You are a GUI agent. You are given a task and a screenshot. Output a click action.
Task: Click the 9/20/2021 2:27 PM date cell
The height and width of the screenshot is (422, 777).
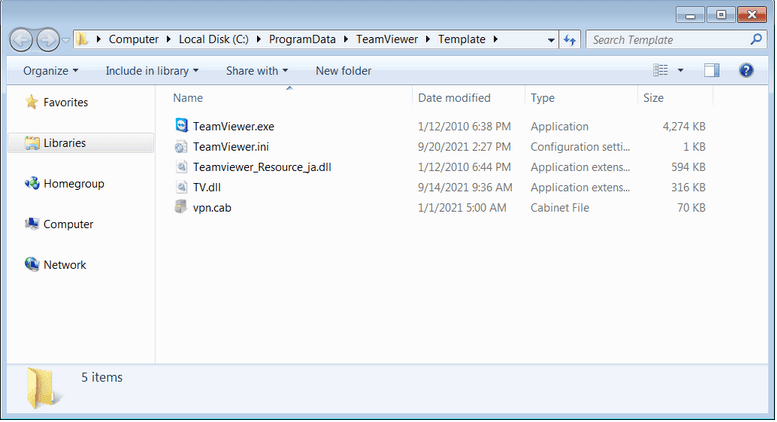coord(464,147)
